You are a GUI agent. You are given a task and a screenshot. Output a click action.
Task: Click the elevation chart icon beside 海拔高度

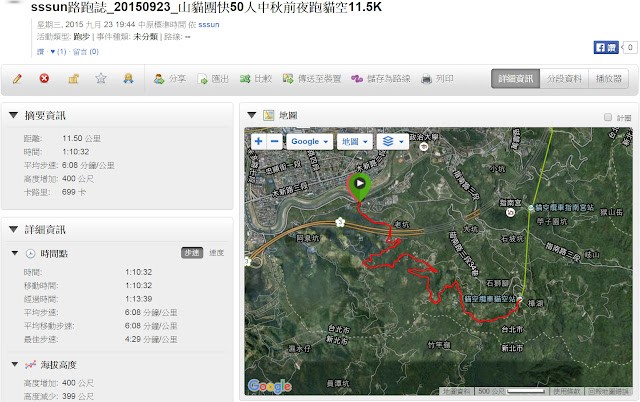pyautogui.click(x=30, y=364)
